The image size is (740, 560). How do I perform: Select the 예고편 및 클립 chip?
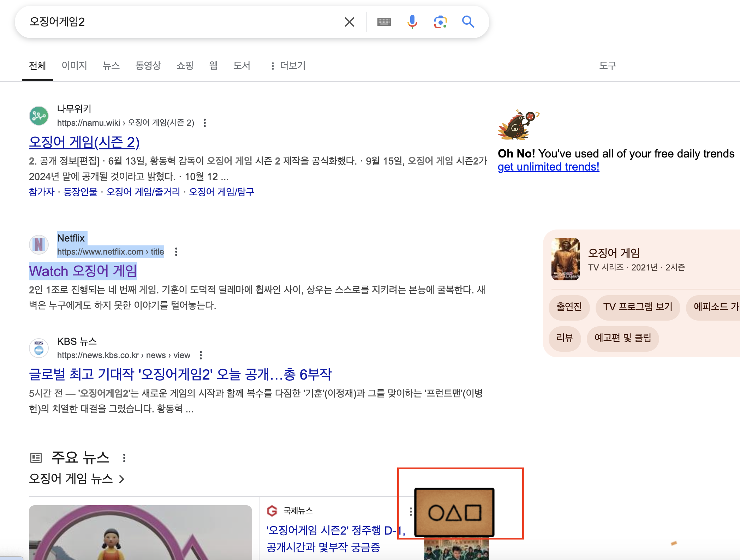[622, 338]
